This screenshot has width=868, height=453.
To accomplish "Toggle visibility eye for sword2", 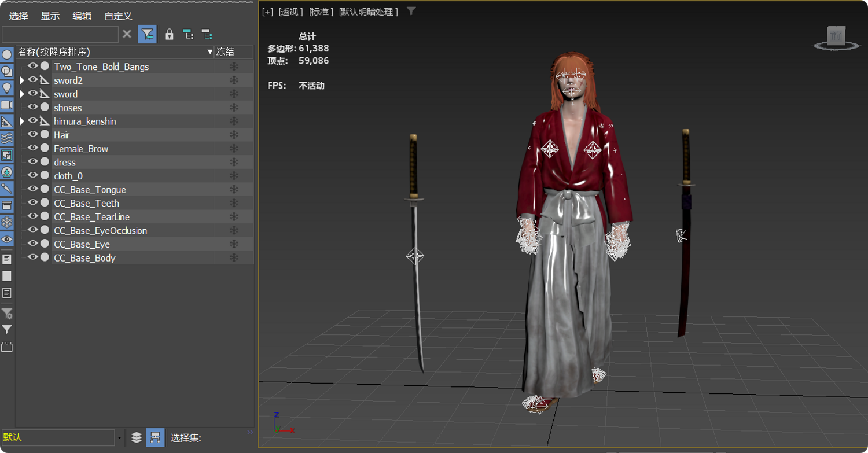I will pos(33,80).
